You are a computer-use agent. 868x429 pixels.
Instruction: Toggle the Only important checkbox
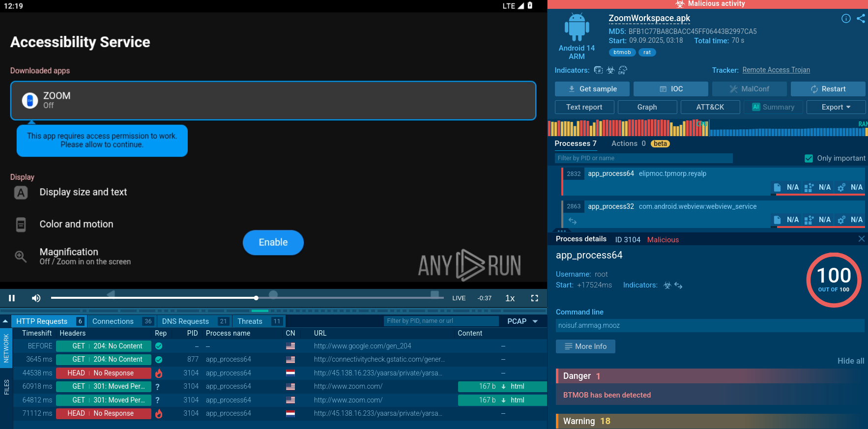pos(809,158)
